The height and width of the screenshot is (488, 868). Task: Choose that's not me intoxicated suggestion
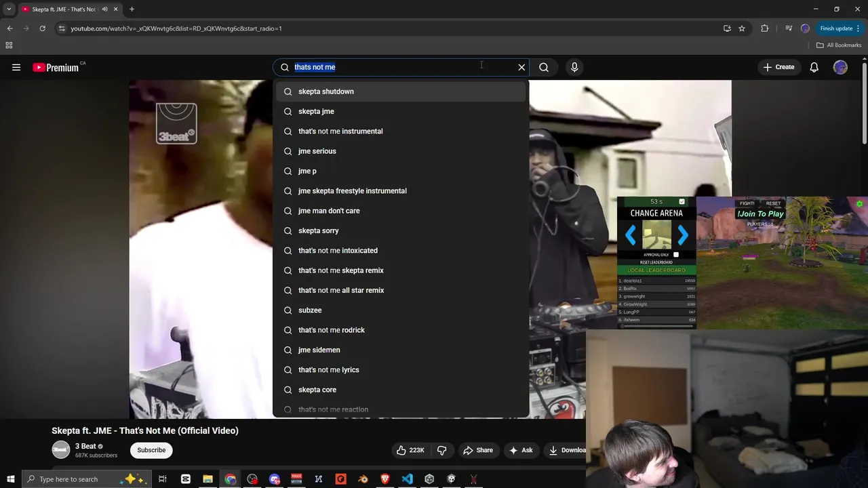tap(401, 250)
